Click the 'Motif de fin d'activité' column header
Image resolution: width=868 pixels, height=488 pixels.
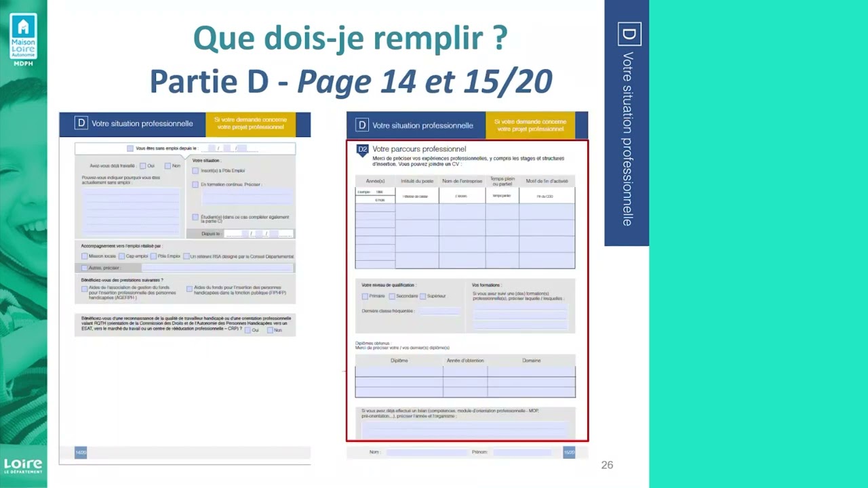coord(547,181)
